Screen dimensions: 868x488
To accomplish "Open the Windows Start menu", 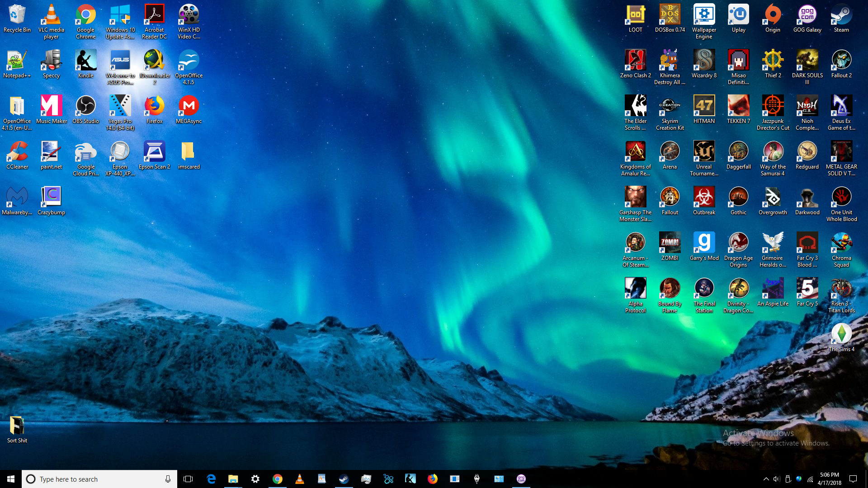I will pyautogui.click(x=11, y=479).
